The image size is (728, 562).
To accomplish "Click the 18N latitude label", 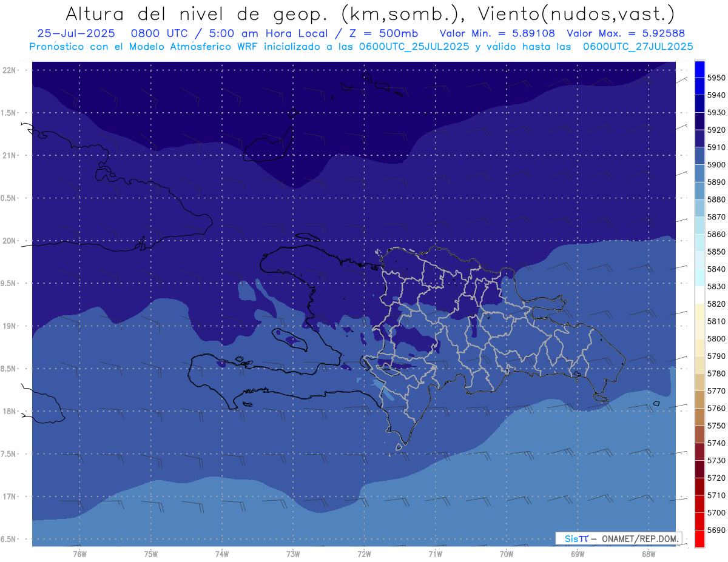I will (10, 412).
